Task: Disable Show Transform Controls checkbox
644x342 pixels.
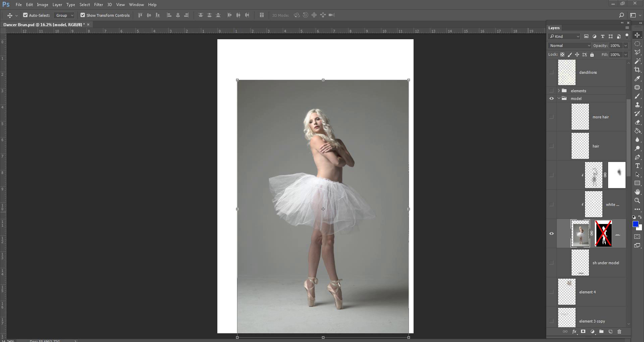Action: 83,15
